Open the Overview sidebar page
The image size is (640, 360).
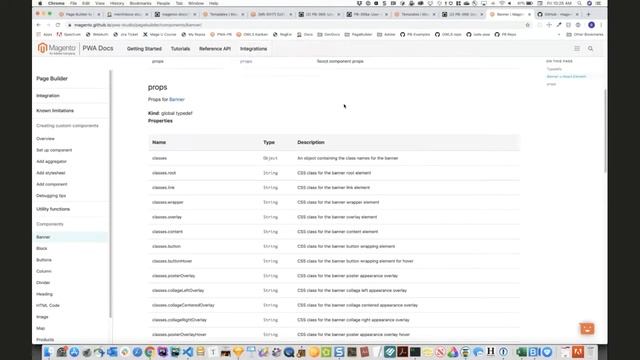tap(45, 139)
